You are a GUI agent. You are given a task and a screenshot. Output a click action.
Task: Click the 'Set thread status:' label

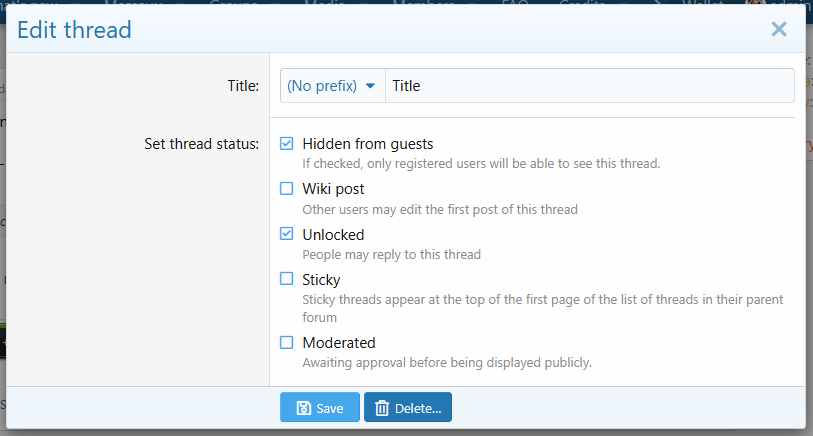tap(202, 144)
